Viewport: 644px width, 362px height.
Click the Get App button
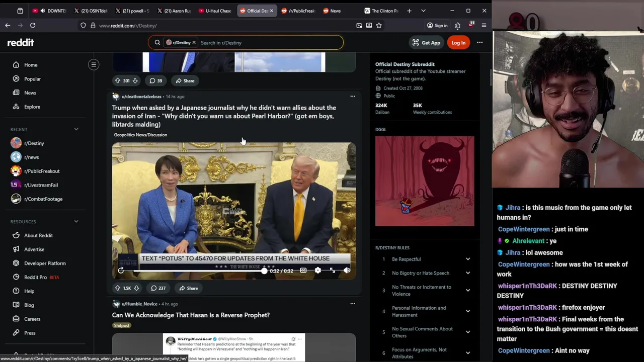[426, 43]
